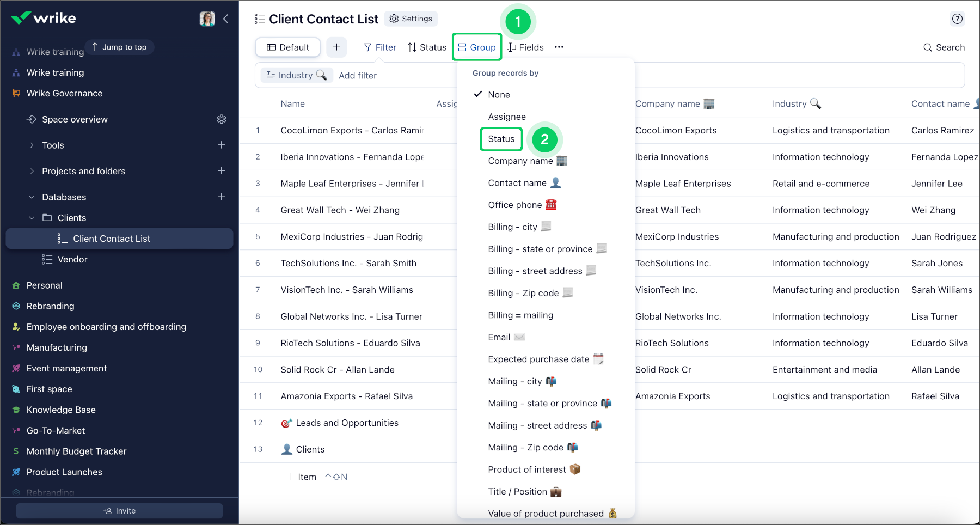980x525 pixels.
Task: Click the Go-To-Market space icon
Action: click(x=16, y=430)
